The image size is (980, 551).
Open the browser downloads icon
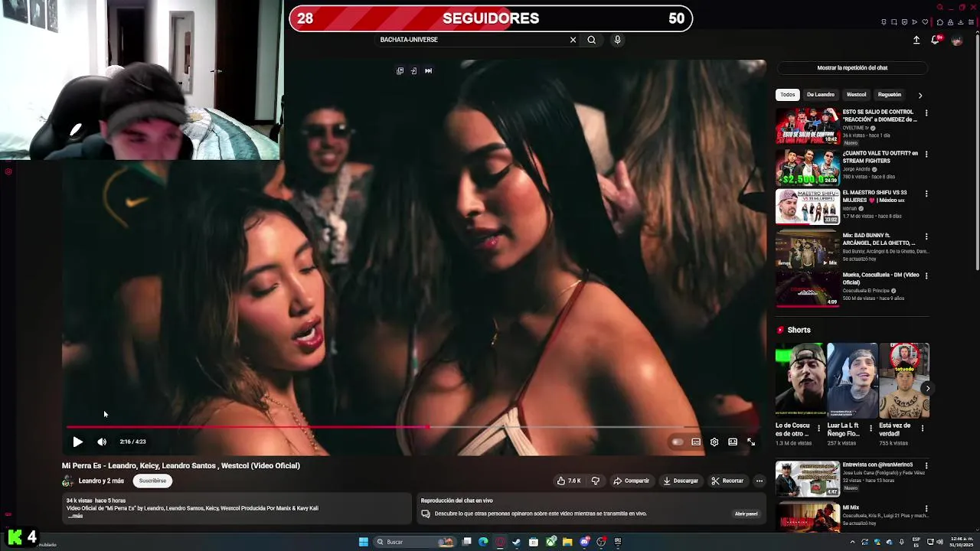pos(960,22)
